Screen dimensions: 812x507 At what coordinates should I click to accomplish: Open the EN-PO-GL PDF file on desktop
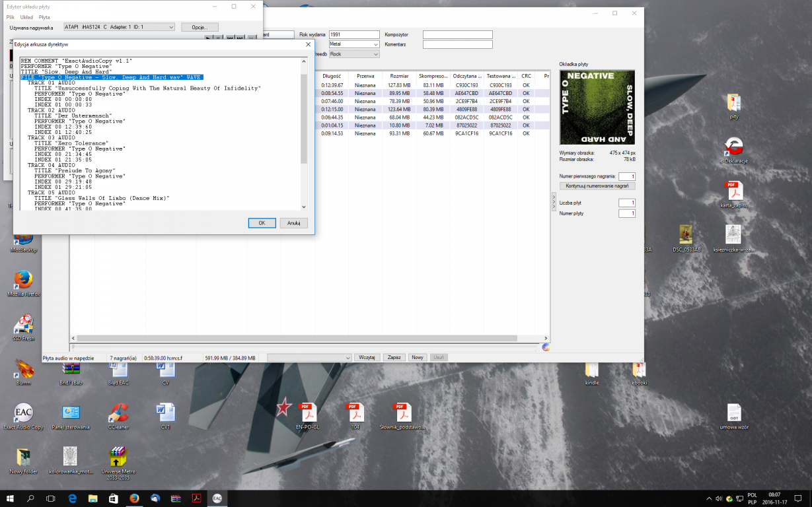click(308, 417)
